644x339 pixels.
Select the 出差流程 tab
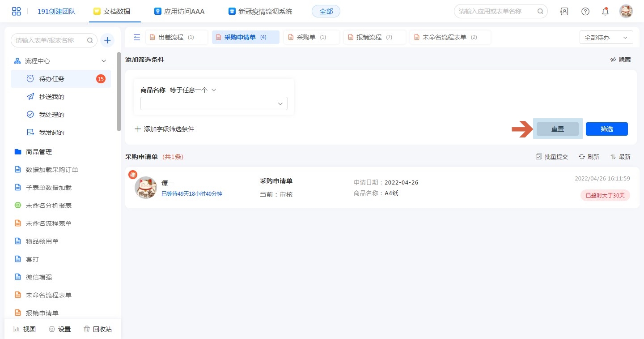(176, 38)
